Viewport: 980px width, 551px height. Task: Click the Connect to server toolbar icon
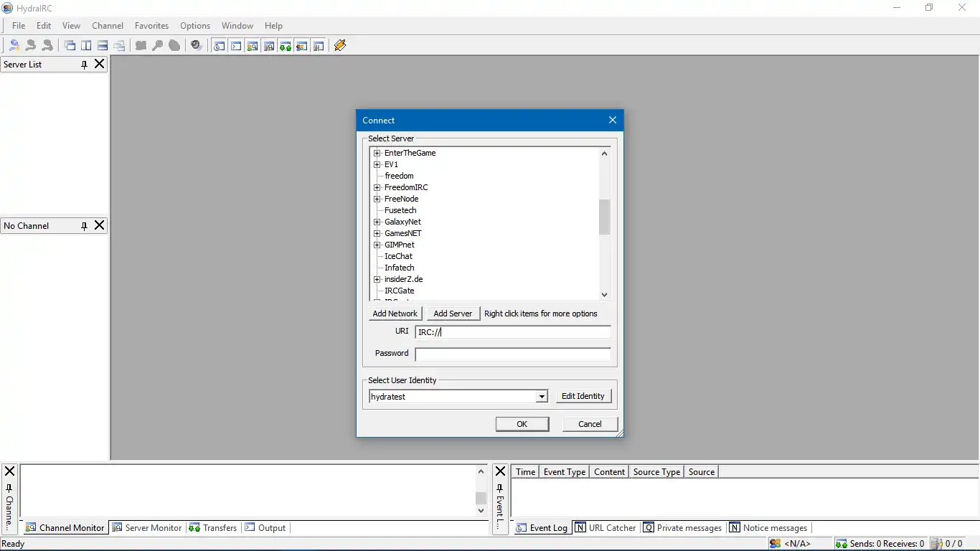tap(14, 45)
